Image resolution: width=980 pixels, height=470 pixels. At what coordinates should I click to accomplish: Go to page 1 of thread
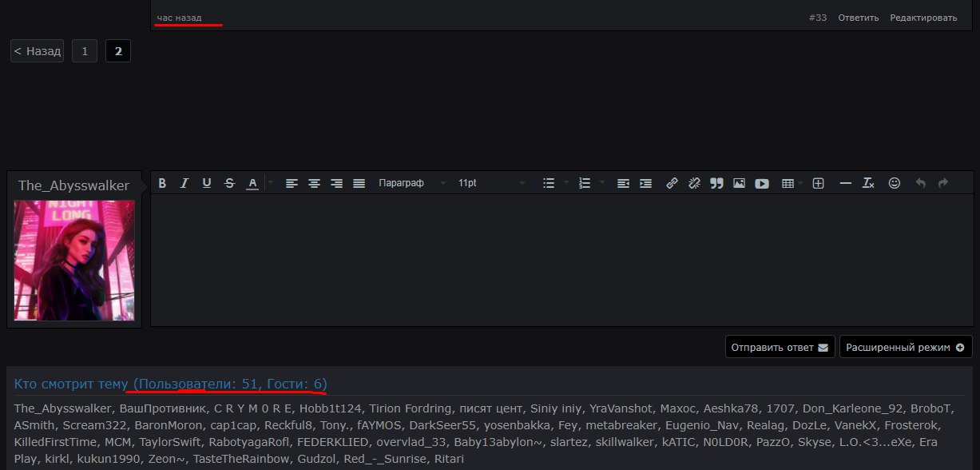click(x=84, y=51)
